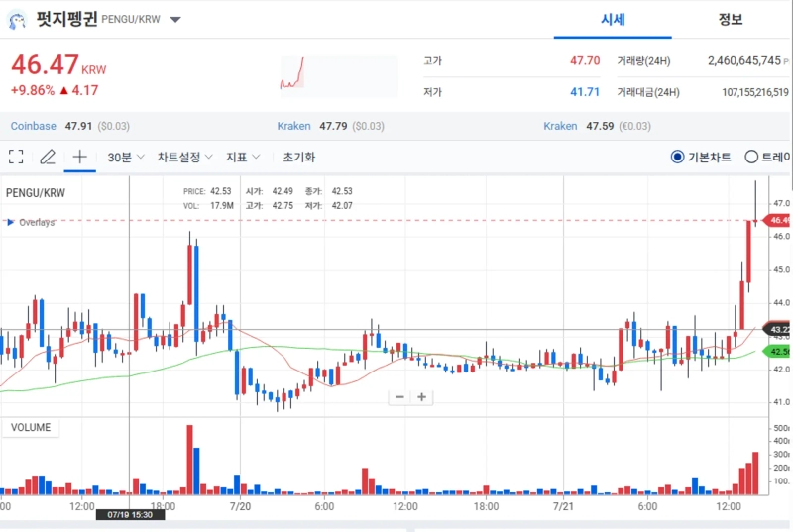This screenshot has width=793, height=532.
Task: Click the 초기화 reset button
Action: [x=298, y=157]
